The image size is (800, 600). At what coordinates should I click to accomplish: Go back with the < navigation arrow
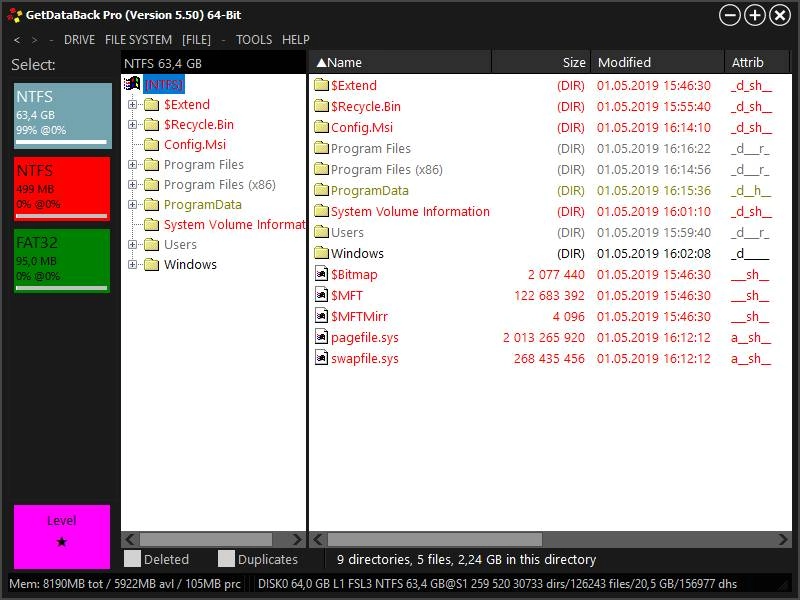(17, 40)
